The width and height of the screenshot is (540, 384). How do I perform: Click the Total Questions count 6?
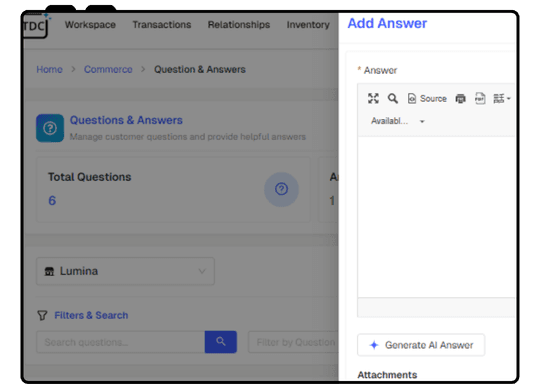[52, 200]
